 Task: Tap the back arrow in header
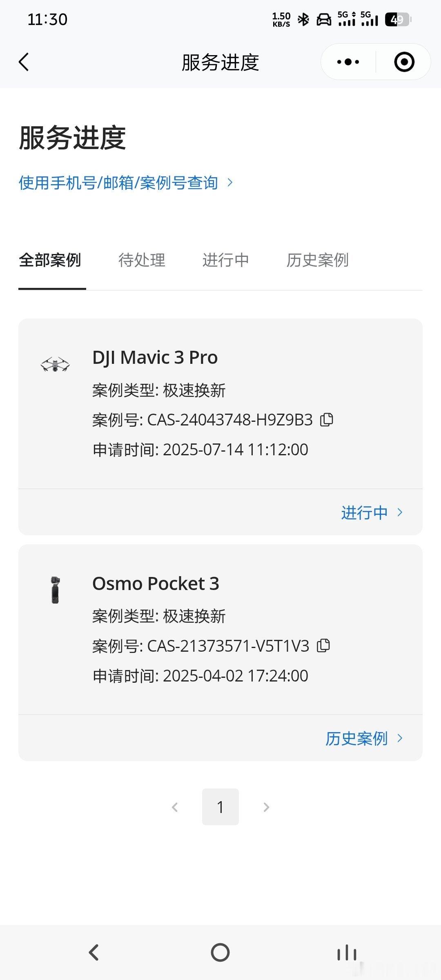(x=24, y=62)
